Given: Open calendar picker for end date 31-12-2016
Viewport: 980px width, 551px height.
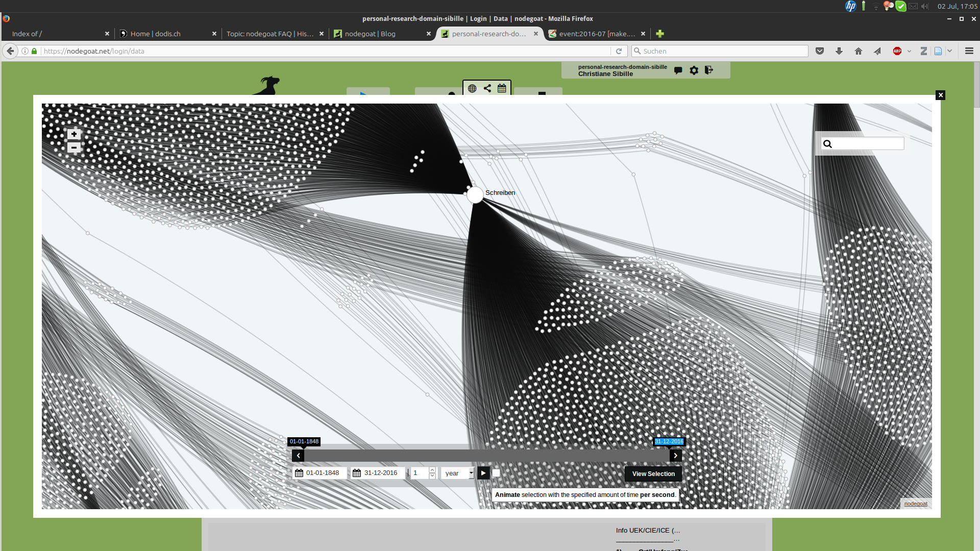Looking at the screenshot, I should coord(357,473).
